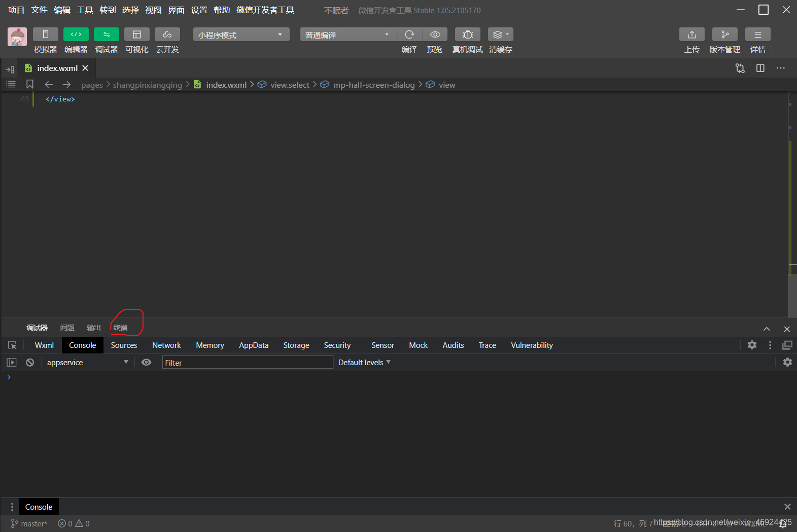Select the pages breadcrumb
This screenshot has width=797, height=532.
click(x=92, y=85)
